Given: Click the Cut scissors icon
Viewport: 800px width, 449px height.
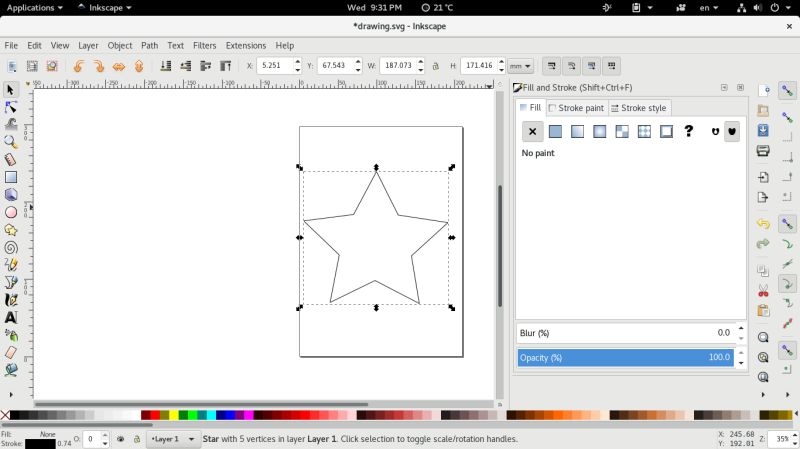Looking at the screenshot, I should coord(763,291).
